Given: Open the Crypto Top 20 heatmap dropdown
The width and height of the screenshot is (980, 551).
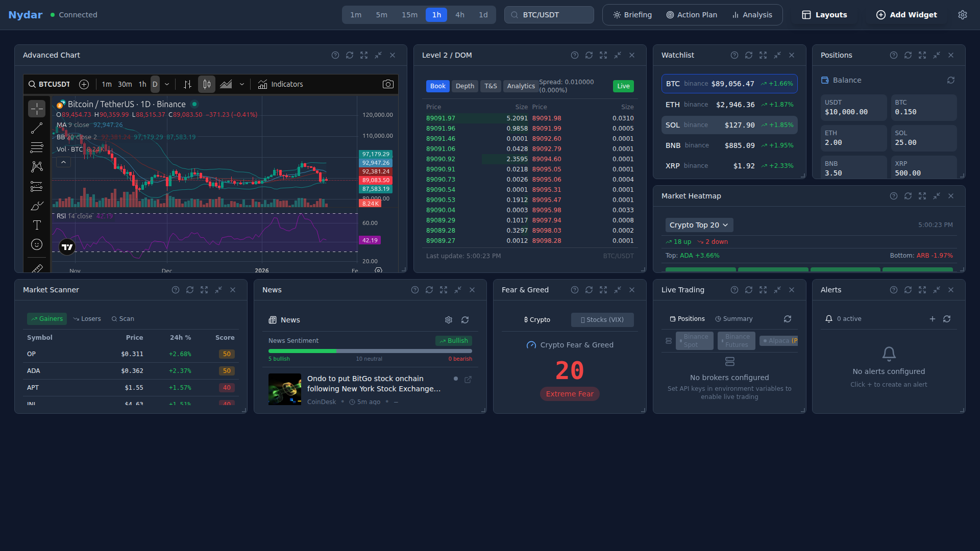Looking at the screenshot, I should pyautogui.click(x=699, y=225).
